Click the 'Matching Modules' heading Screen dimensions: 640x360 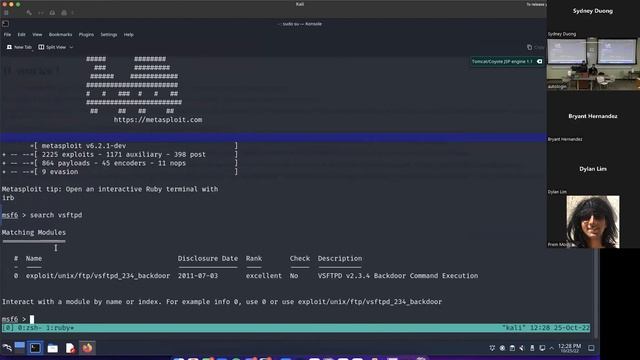(34, 232)
